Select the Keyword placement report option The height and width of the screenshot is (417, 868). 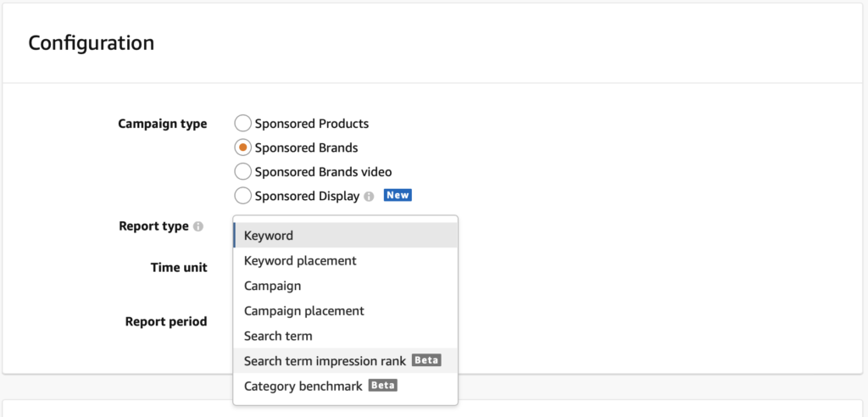click(x=300, y=261)
